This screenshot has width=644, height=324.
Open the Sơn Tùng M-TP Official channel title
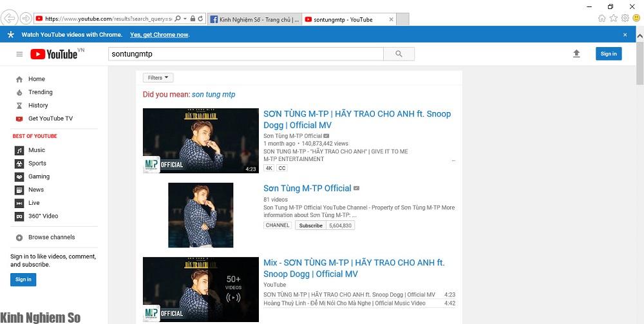click(x=307, y=189)
